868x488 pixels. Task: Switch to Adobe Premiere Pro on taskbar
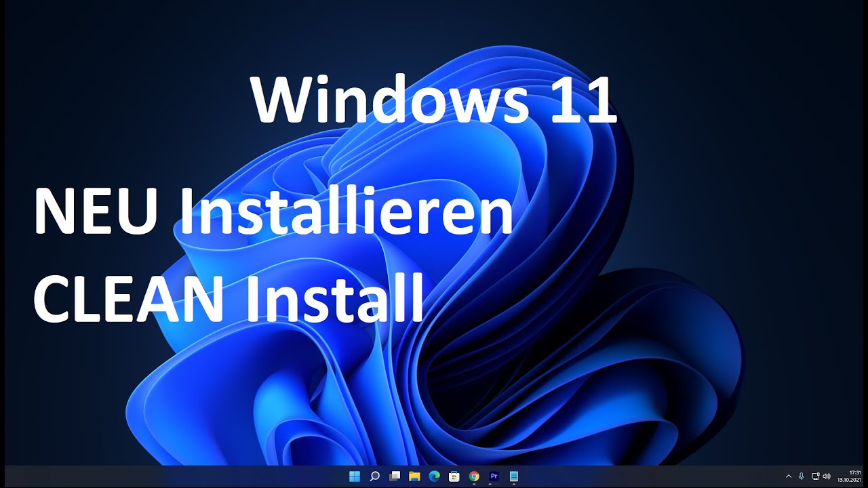point(494,476)
